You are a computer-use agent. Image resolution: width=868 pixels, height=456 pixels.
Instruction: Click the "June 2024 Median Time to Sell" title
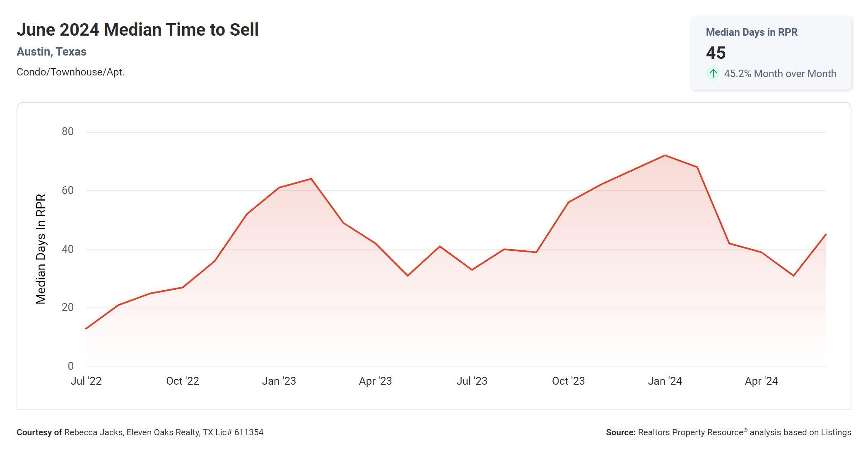pos(137,30)
